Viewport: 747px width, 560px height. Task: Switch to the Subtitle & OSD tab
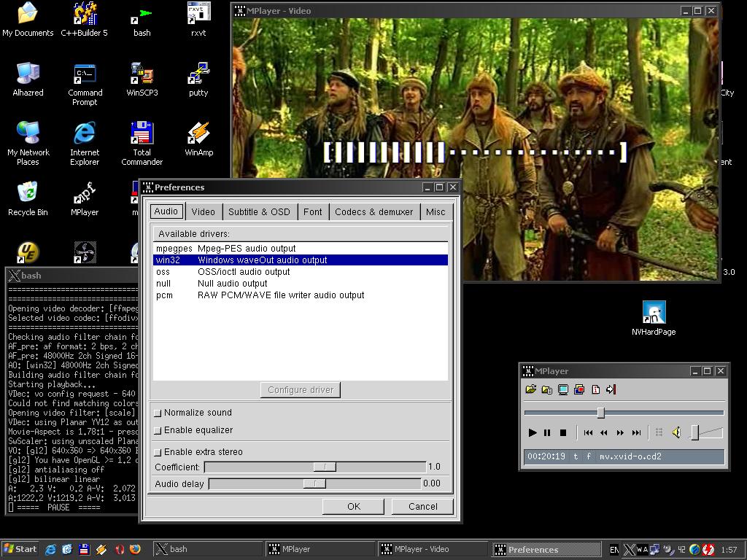(x=259, y=211)
